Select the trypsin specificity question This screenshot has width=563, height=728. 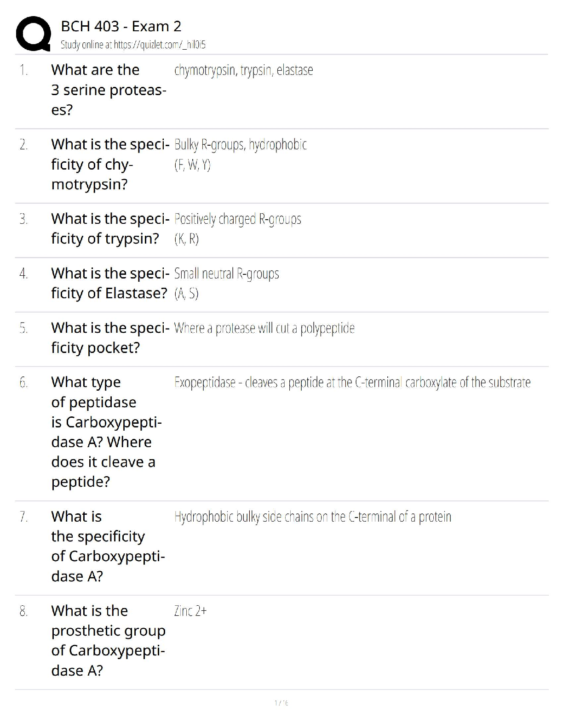point(110,228)
